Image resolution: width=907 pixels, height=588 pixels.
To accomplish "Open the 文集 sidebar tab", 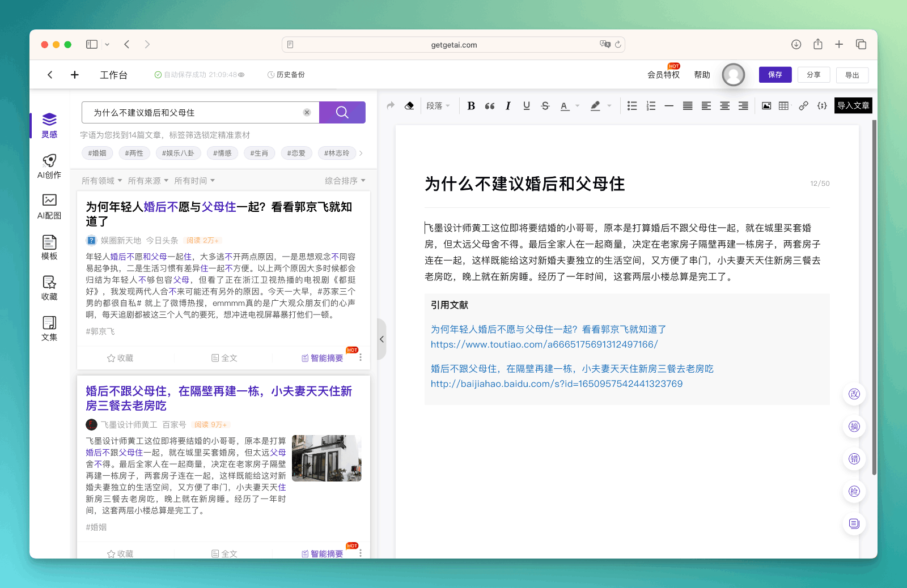I will click(x=49, y=329).
